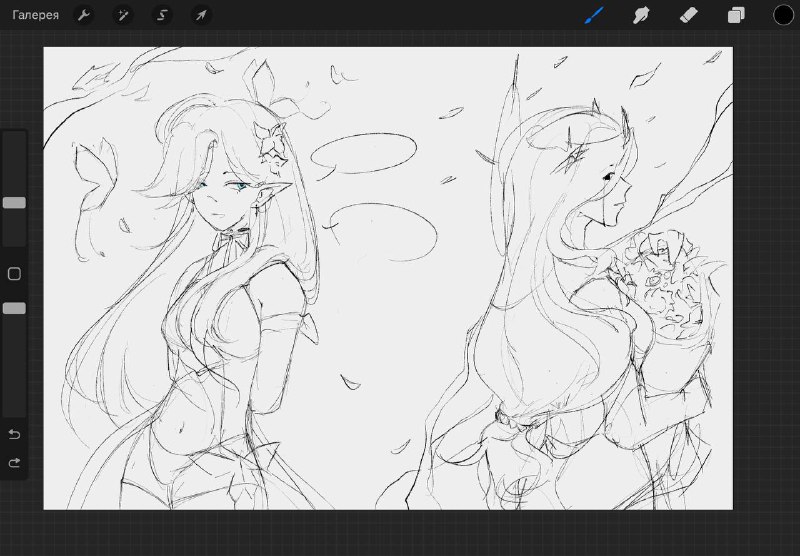Open the Layers panel
Viewport: 800px width, 556px height.
tap(736, 15)
